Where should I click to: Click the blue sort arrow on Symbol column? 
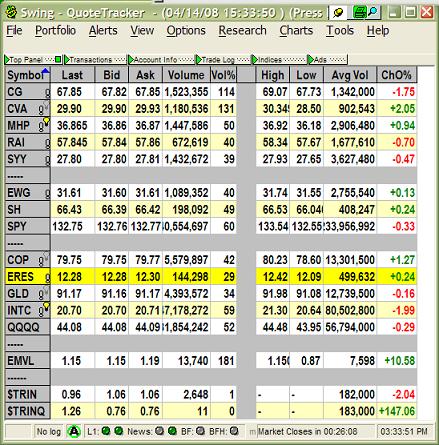coord(46,71)
